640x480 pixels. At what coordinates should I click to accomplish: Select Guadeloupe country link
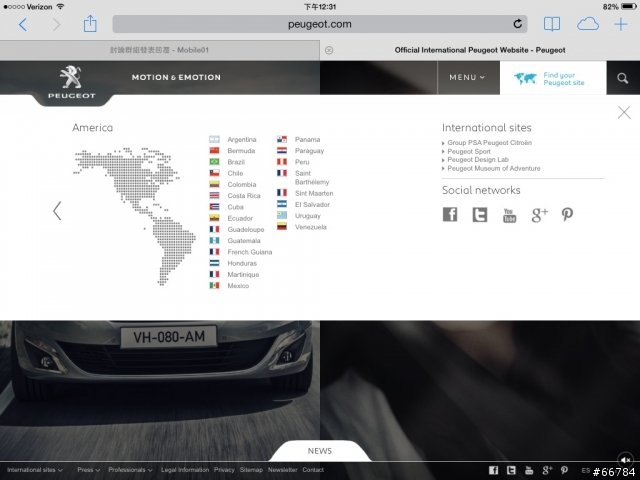point(246,230)
